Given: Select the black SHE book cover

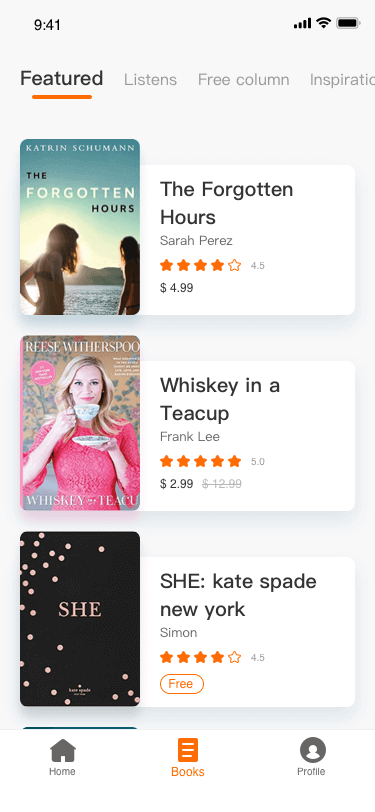Looking at the screenshot, I should (x=80, y=619).
